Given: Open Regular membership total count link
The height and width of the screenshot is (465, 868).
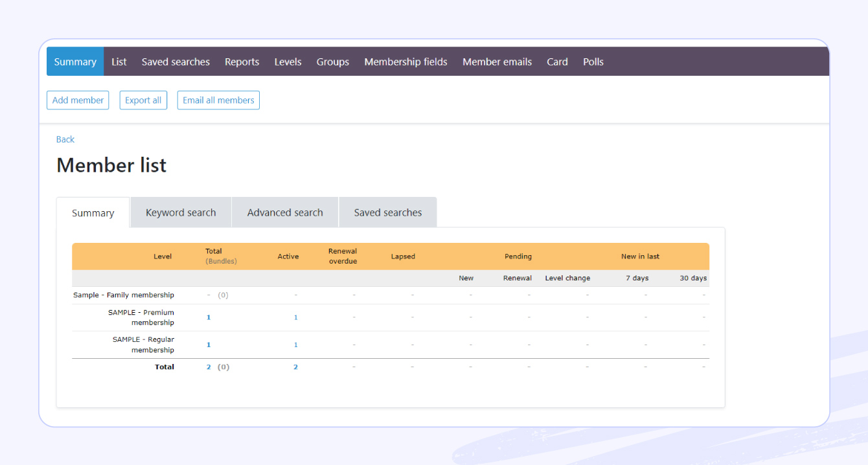Looking at the screenshot, I should tap(209, 345).
